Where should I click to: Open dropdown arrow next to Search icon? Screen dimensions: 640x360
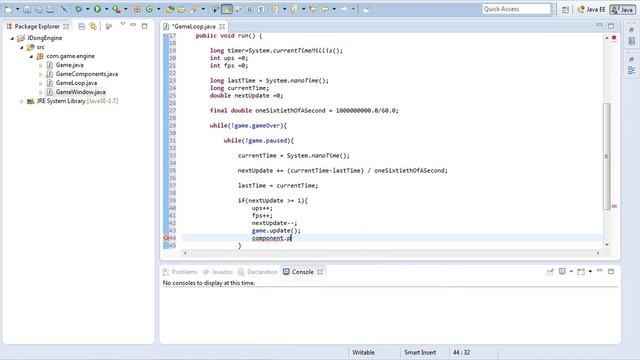coord(203,9)
